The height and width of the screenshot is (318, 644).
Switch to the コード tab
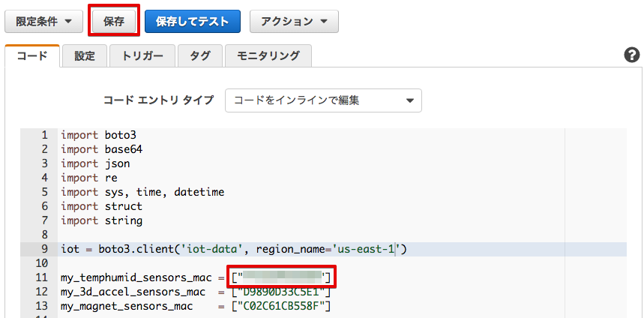[x=32, y=56]
